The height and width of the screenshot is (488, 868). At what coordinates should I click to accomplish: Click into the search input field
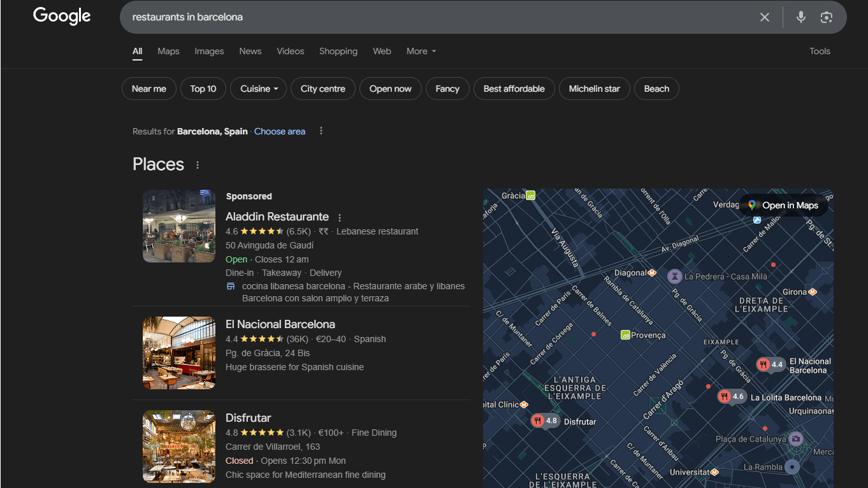point(440,17)
